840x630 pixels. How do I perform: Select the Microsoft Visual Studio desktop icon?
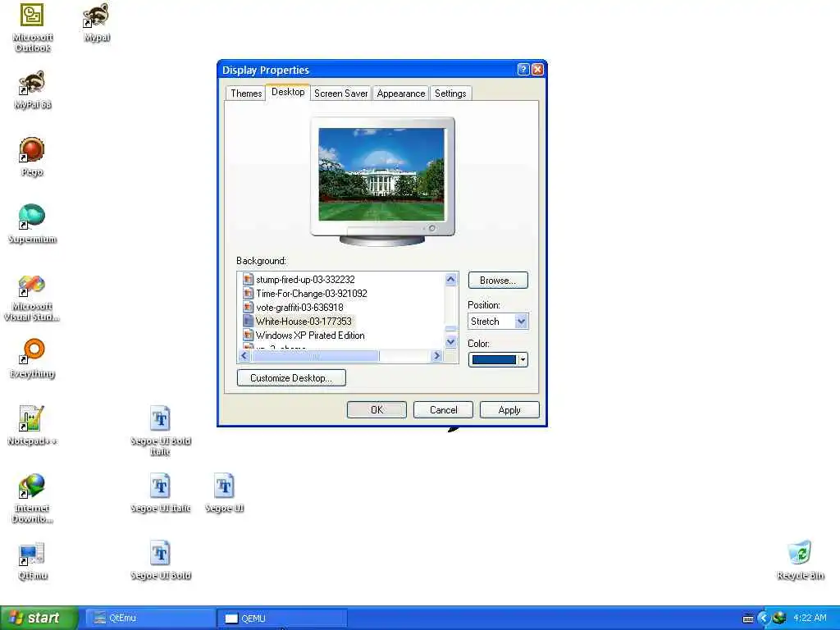pyautogui.click(x=32, y=297)
